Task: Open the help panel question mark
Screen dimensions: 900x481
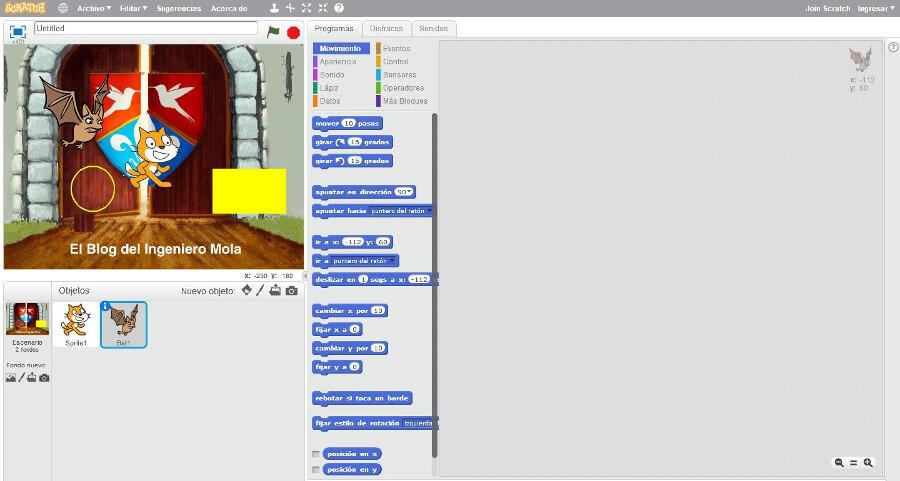Action: [x=893, y=48]
